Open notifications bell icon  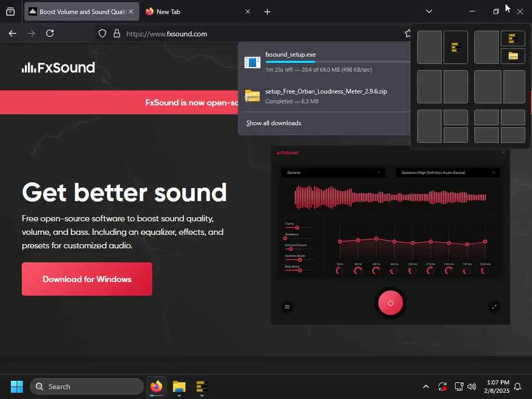tap(517, 387)
